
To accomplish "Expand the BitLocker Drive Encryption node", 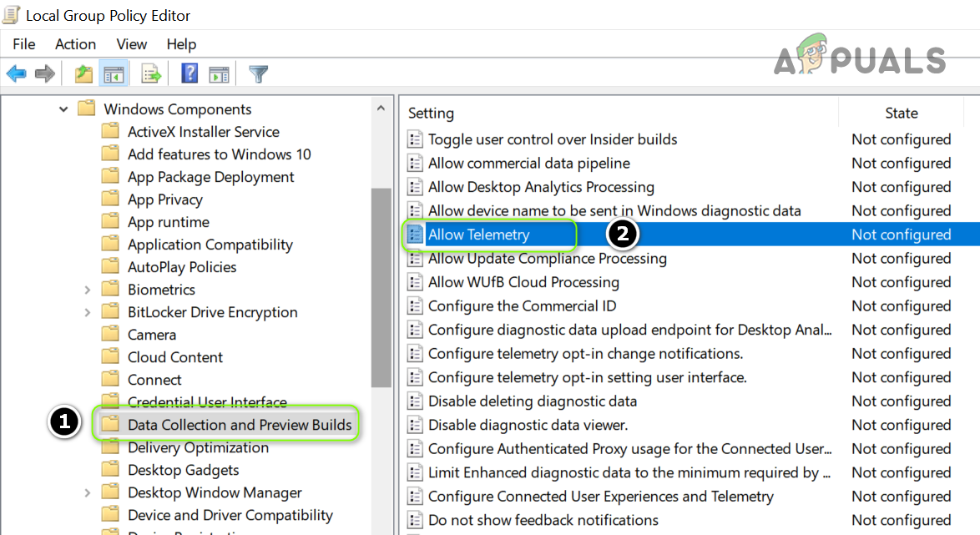I will [88, 312].
